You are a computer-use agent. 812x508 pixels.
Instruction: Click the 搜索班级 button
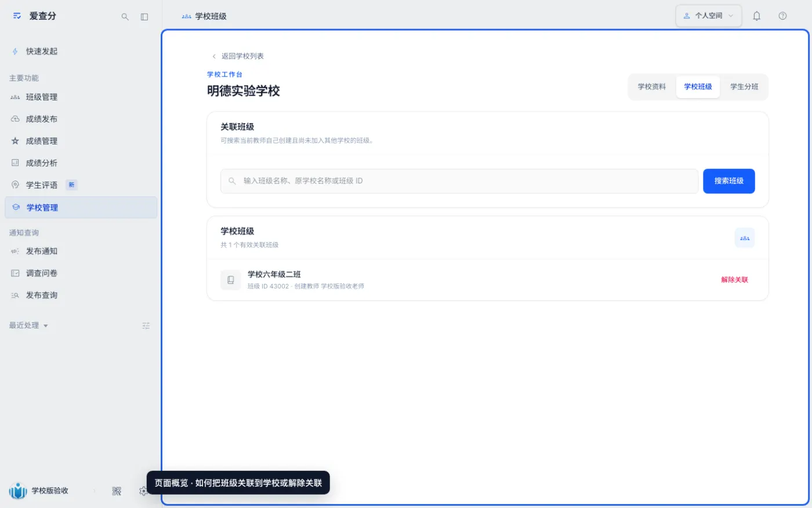click(729, 181)
